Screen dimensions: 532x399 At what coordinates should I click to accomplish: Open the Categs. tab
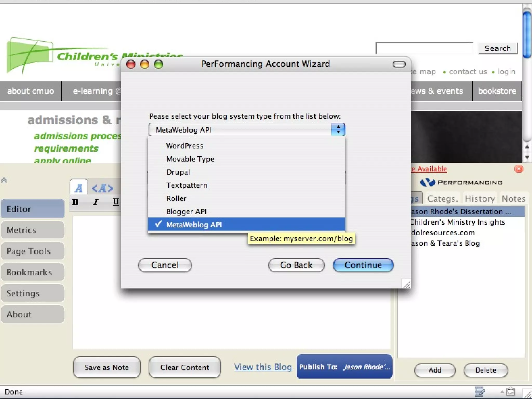click(442, 199)
